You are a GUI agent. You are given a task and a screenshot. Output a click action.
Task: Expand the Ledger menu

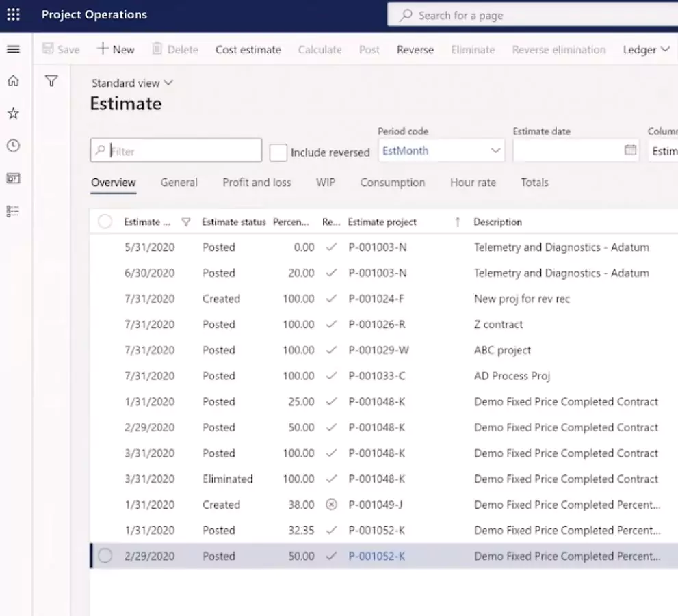646,50
